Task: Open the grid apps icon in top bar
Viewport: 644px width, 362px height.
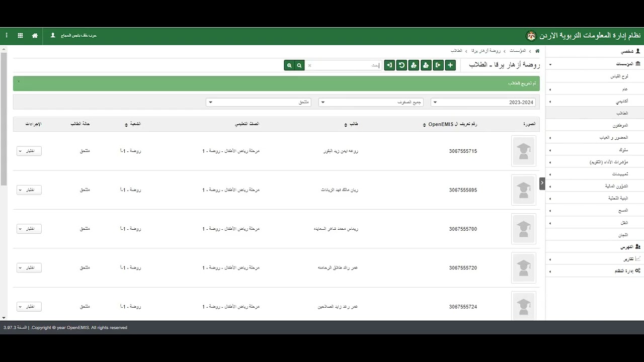Action: pyautogui.click(x=20, y=36)
